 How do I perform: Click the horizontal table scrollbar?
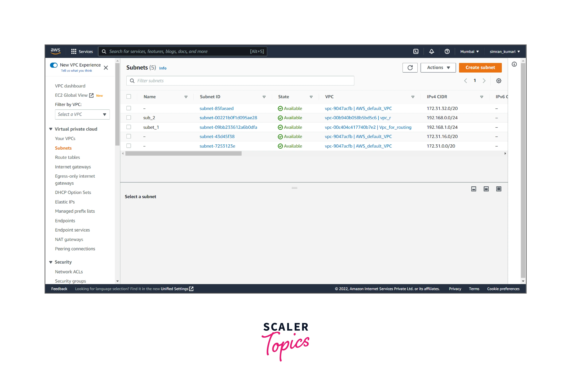(x=183, y=154)
